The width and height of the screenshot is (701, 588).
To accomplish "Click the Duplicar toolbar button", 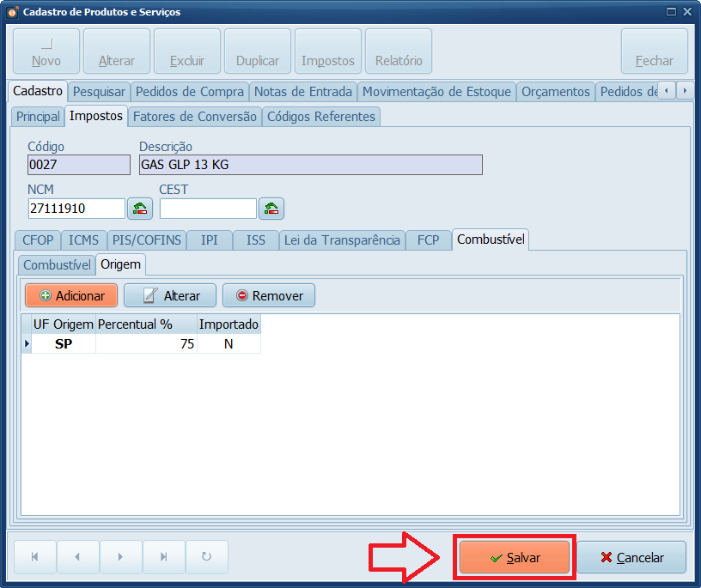I will coord(258,52).
